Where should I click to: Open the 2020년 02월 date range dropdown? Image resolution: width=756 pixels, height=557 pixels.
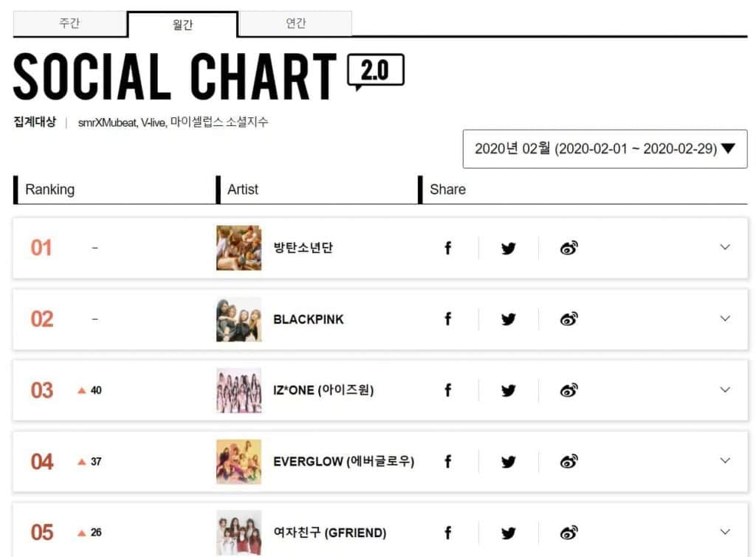(605, 149)
